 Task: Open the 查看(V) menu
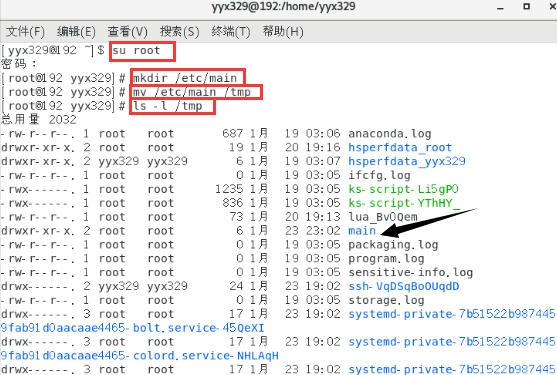(128, 32)
